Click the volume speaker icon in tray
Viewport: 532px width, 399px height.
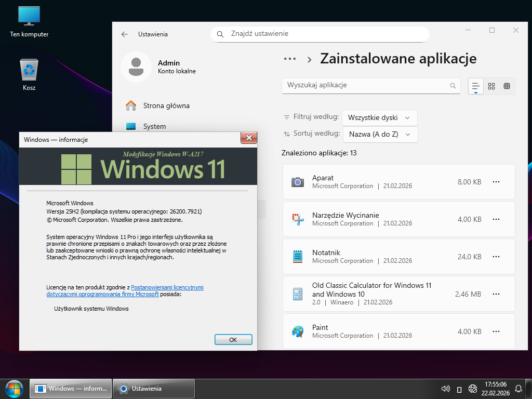coord(445,389)
